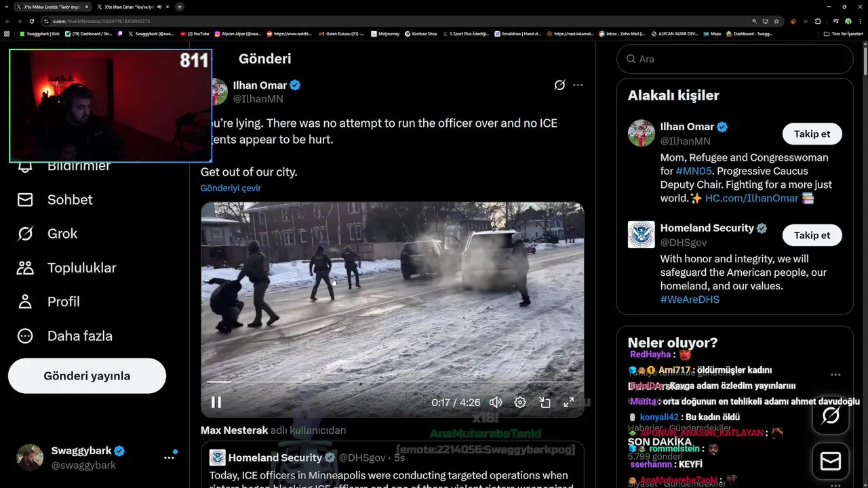Follow Ilhan Omar with Takip et
This screenshot has width=868, height=488.
click(x=812, y=134)
